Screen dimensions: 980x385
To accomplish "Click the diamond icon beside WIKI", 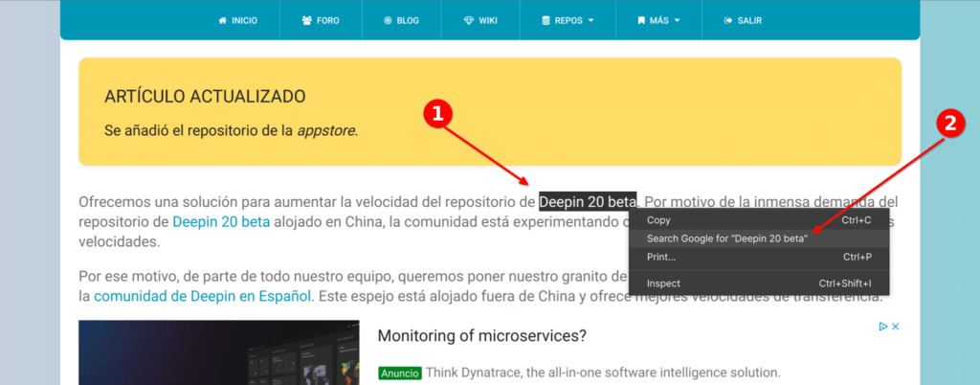I will coord(469,21).
